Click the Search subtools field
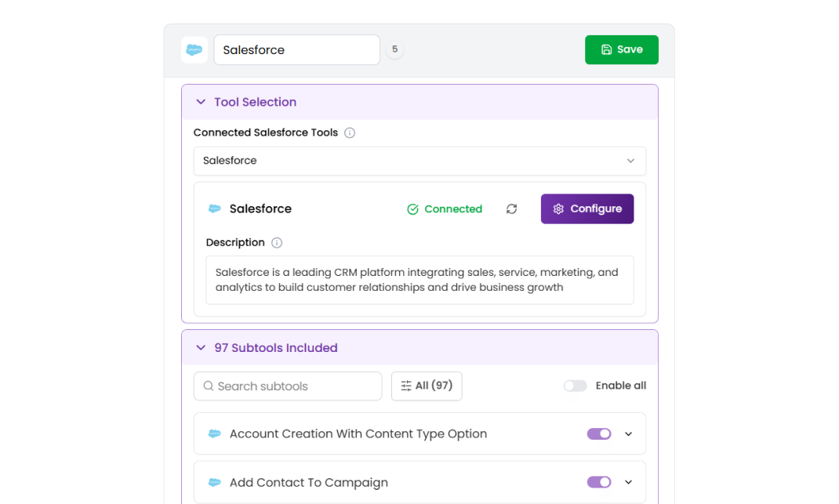Image resolution: width=839 pixels, height=504 pixels. point(288,386)
